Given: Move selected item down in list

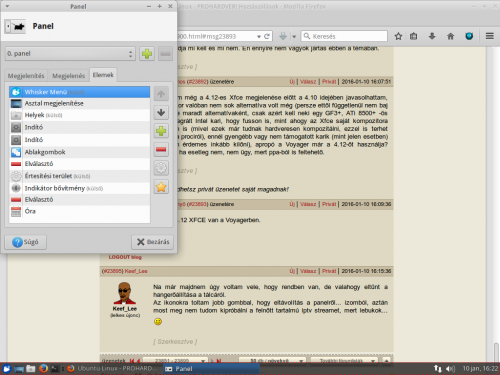Looking at the screenshot, I should 161,112.
